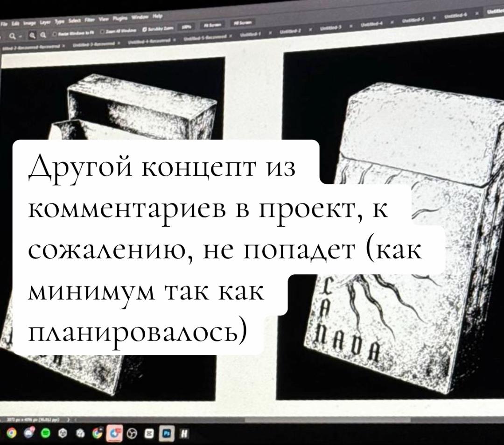Open CapCut from the taskbar

coord(149,434)
